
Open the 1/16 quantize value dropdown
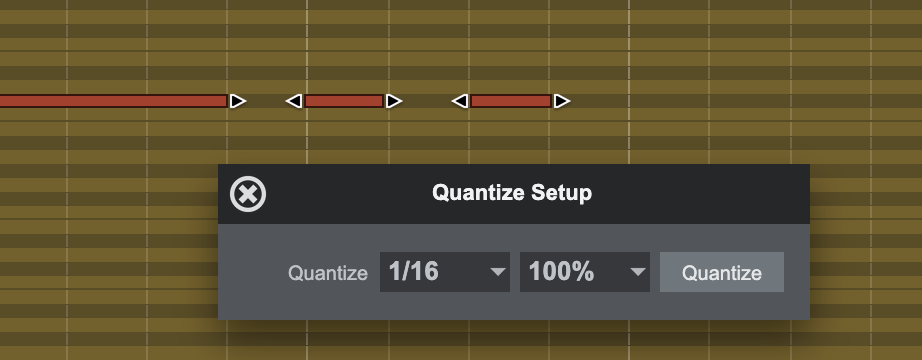pos(445,272)
